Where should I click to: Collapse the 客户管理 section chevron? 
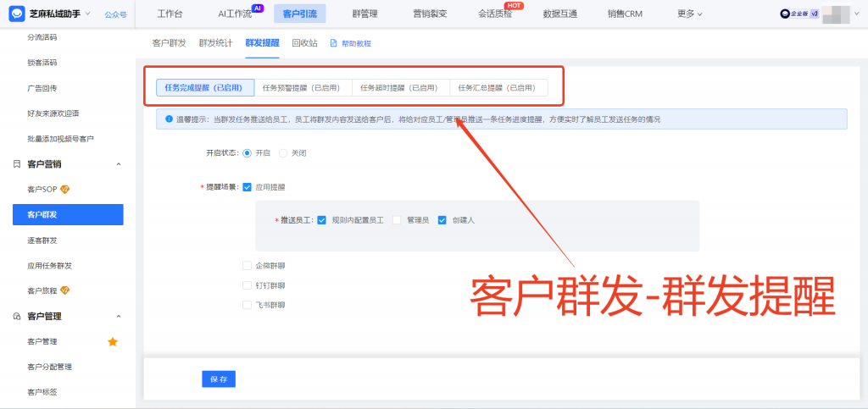(118, 316)
